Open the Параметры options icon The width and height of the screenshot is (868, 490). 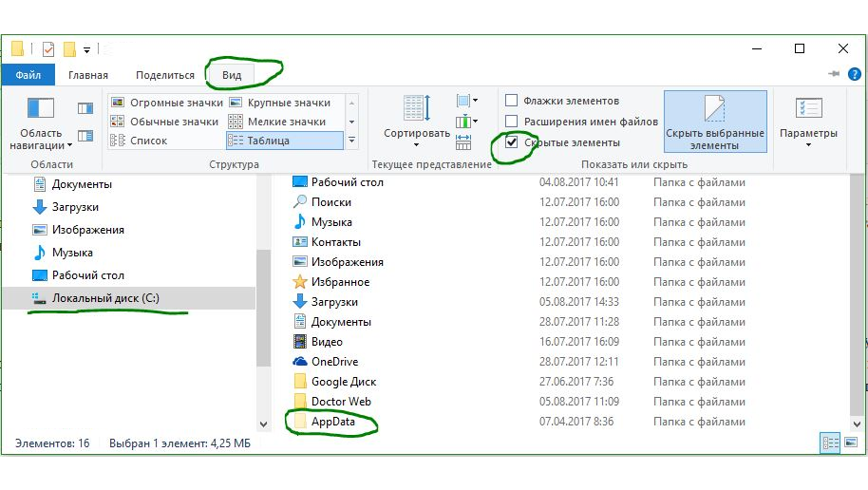[x=808, y=109]
